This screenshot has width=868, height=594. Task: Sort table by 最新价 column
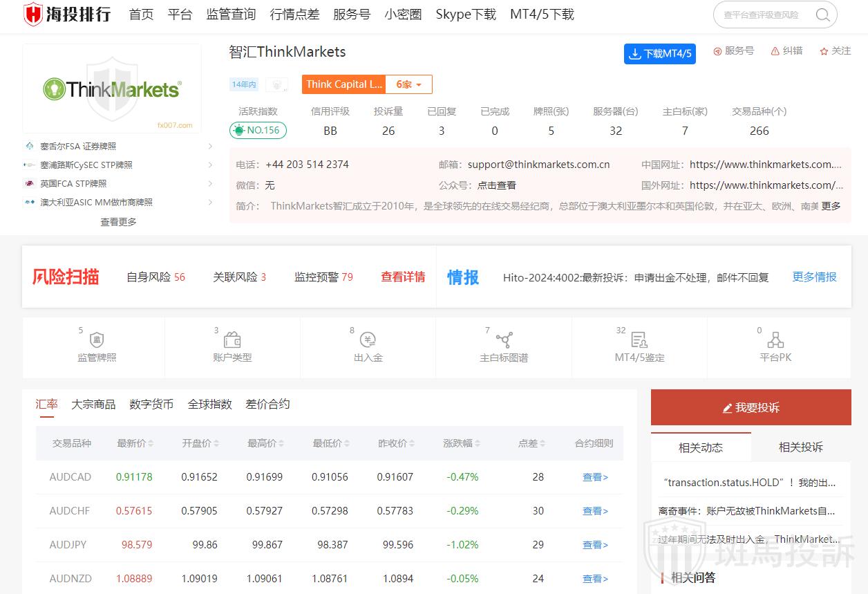tap(135, 443)
